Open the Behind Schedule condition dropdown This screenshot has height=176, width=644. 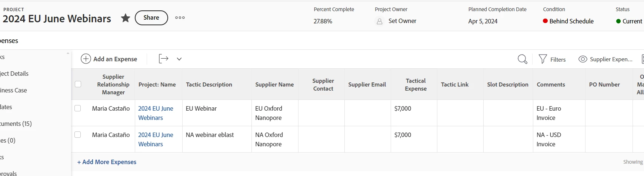pos(571,21)
